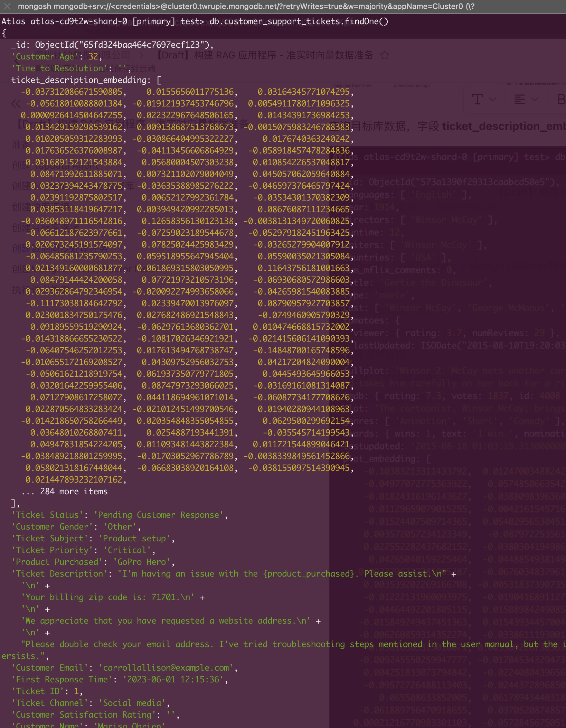566x728 pixels.
Task: Expand the dropdown arrow beside the alignment icon
Action: click(535, 100)
